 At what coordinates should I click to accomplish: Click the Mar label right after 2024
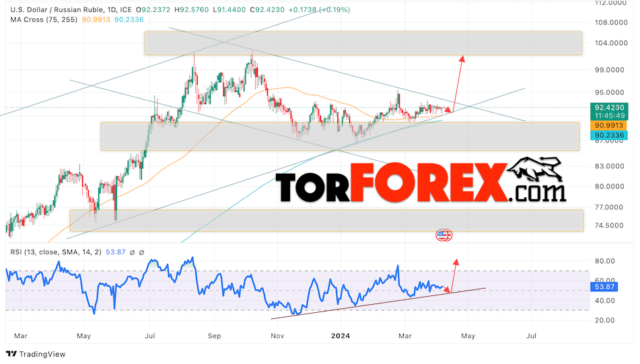coord(405,336)
